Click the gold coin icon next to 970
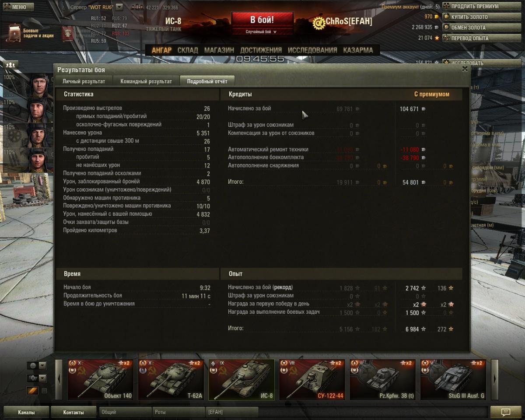Screen dimensions: 525x420 coord(437,17)
